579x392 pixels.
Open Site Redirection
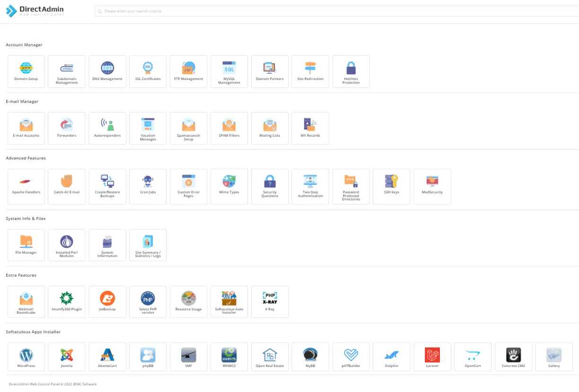click(310, 71)
